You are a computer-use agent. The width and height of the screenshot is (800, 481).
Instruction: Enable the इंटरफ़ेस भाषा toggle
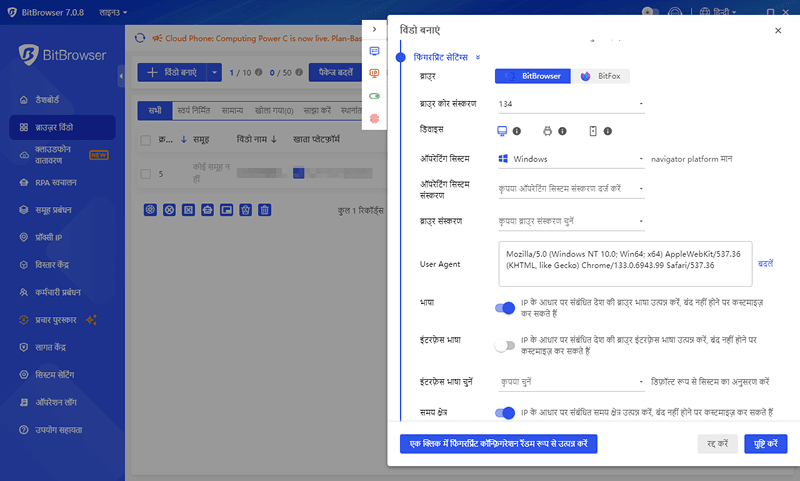coord(505,346)
